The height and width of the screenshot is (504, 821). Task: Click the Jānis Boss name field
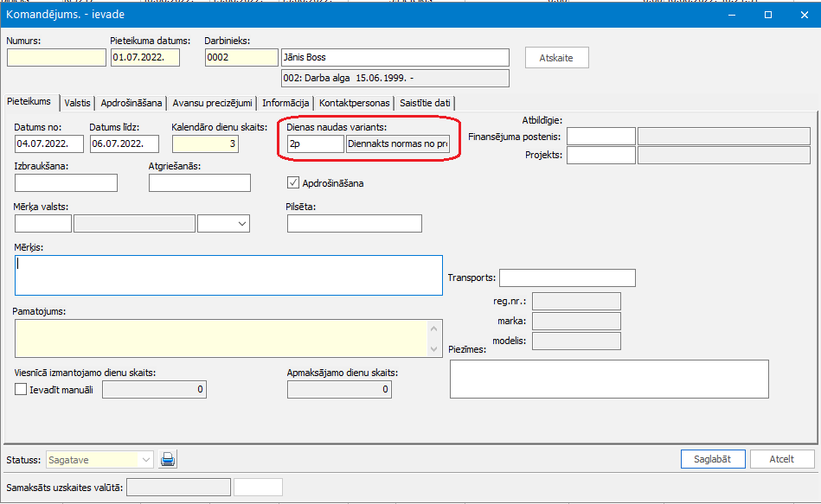pos(395,58)
